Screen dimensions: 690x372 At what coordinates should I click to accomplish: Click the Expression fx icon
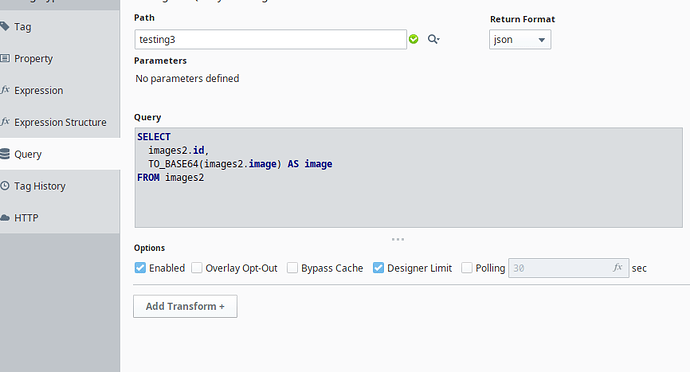click(x=4, y=90)
